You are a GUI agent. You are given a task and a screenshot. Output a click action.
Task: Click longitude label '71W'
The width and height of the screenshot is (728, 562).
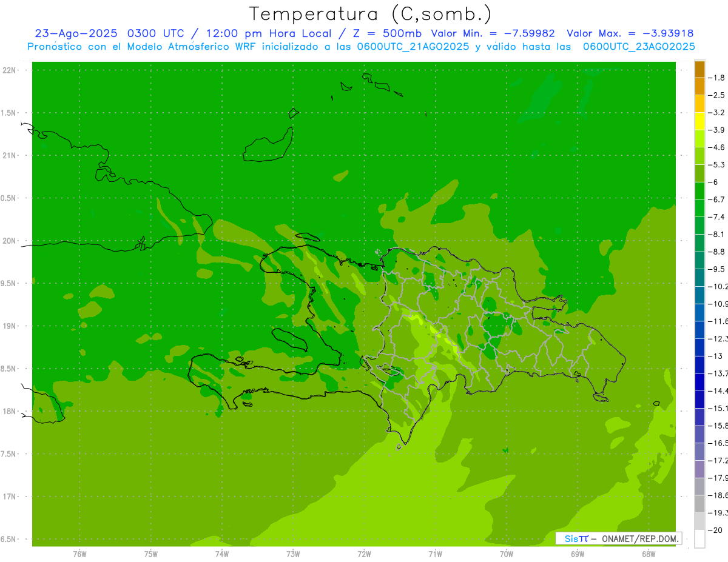click(435, 554)
